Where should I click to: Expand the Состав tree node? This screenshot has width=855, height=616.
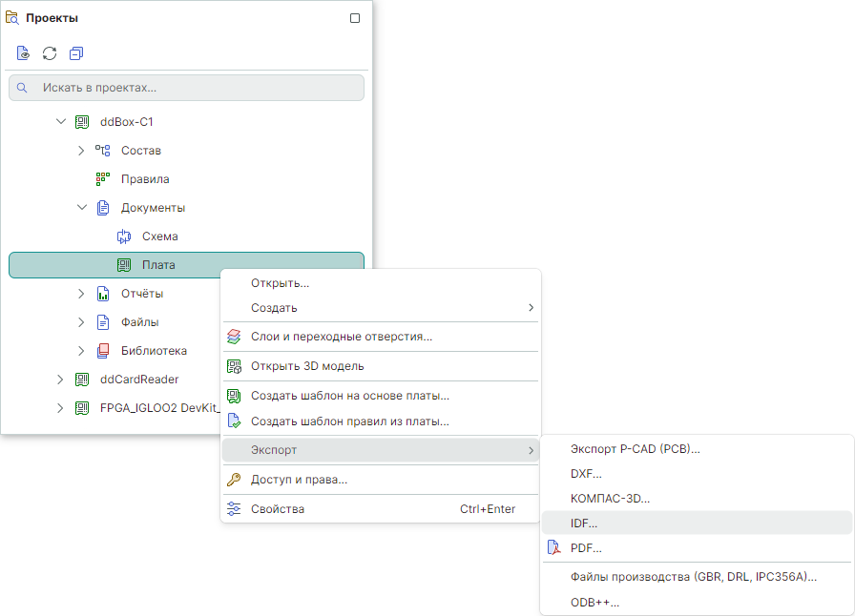[82, 151]
